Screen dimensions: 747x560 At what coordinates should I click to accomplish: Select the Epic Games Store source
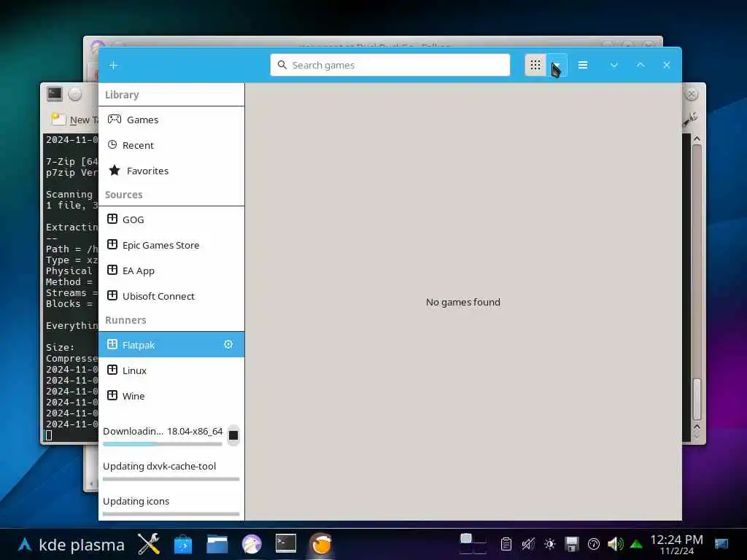tap(171, 245)
